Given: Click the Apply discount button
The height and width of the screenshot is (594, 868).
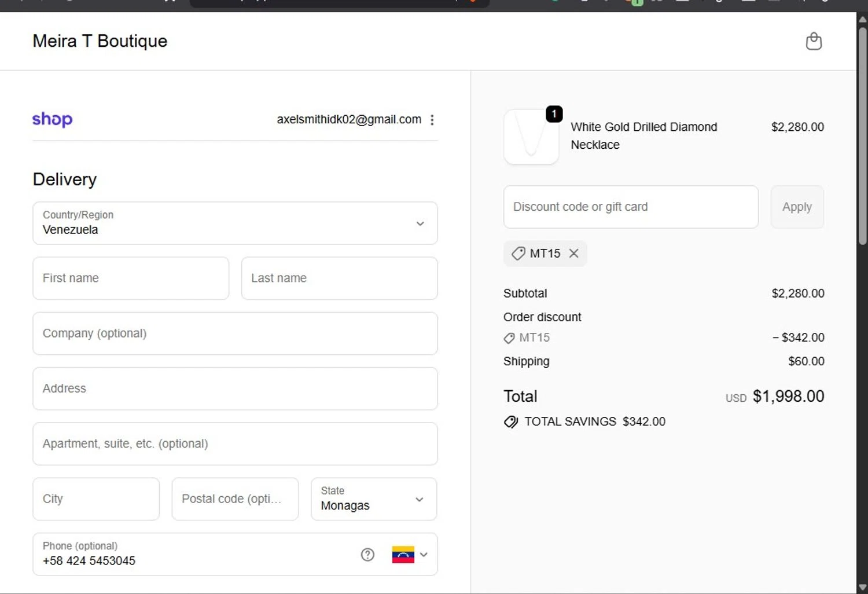Looking at the screenshot, I should [797, 207].
